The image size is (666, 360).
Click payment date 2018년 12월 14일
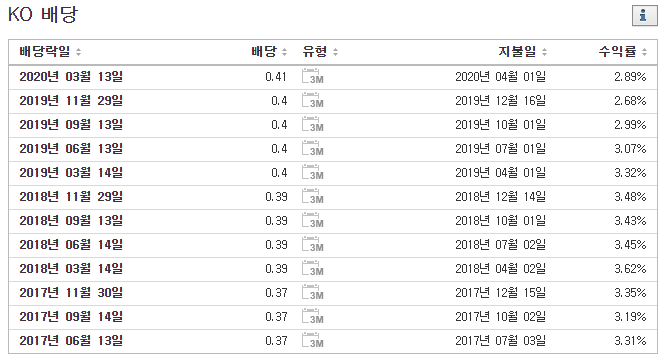500,197
